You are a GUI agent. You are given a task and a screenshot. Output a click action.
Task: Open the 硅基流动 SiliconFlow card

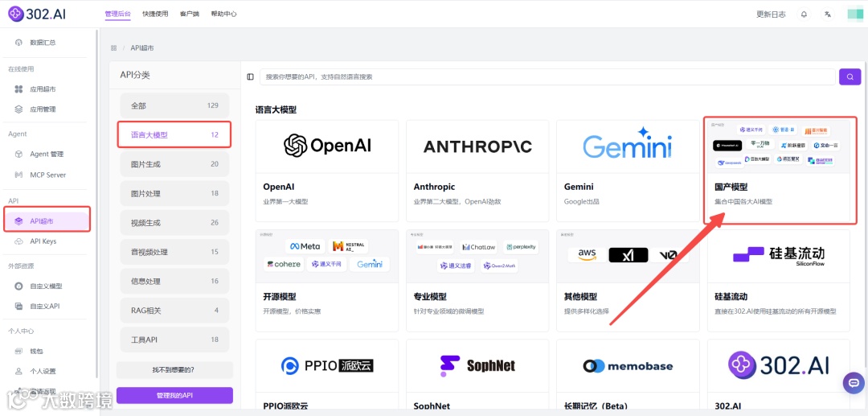[x=779, y=281]
